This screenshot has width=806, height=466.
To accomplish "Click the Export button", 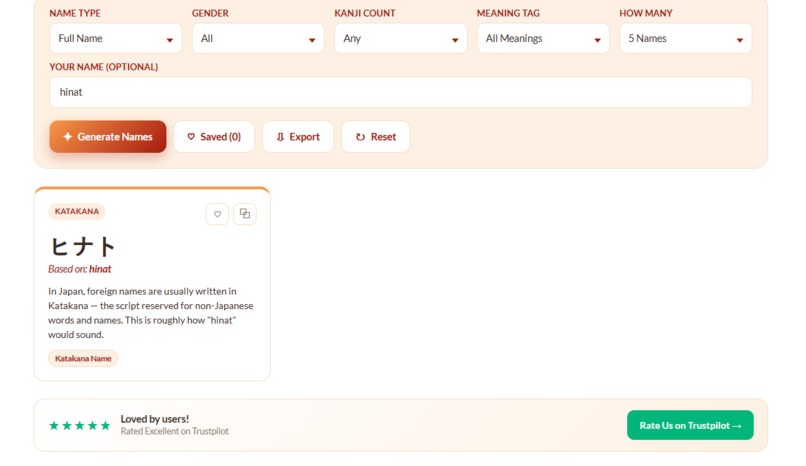I will pyautogui.click(x=298, y=137).
